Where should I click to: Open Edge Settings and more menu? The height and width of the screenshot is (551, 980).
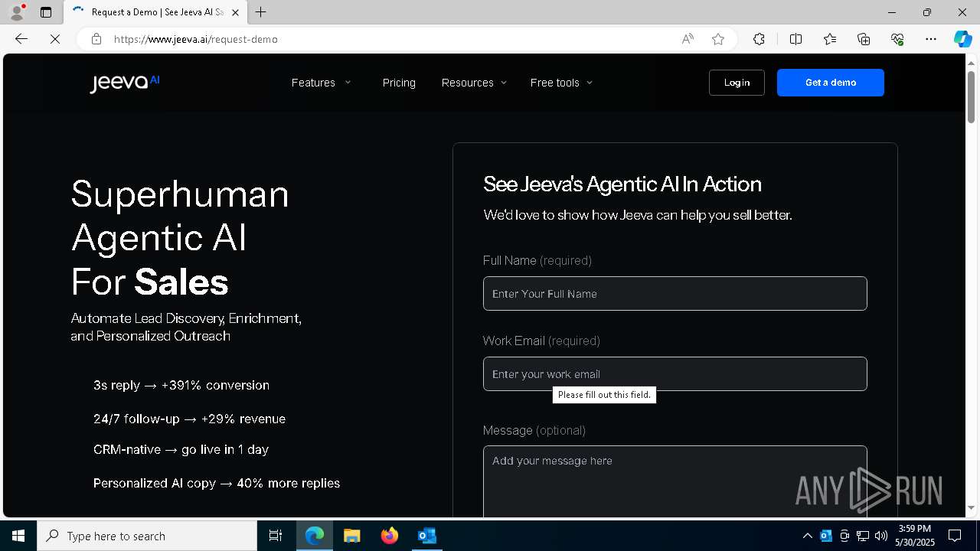[x=931, y=39]
